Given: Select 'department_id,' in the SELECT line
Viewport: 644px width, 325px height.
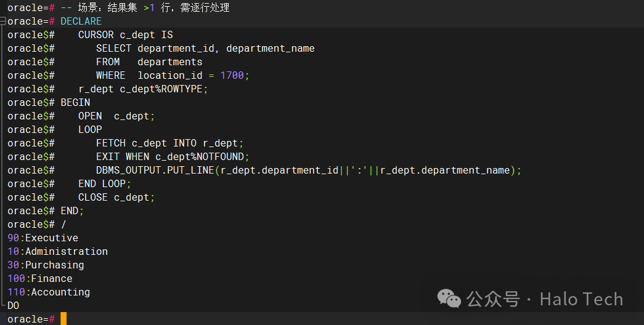Looking at the screenshot, I should pyautogui.click(x=179, y=49).
